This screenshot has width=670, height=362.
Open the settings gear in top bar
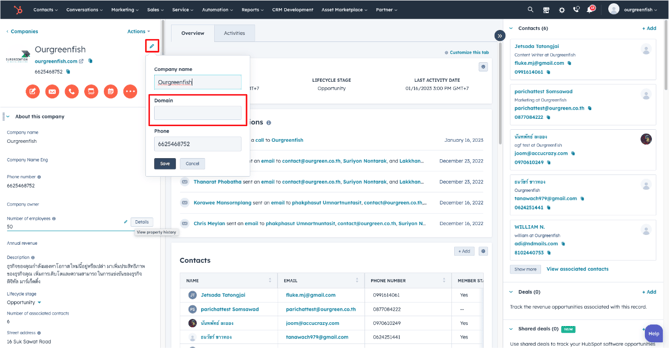click(561, 10)
